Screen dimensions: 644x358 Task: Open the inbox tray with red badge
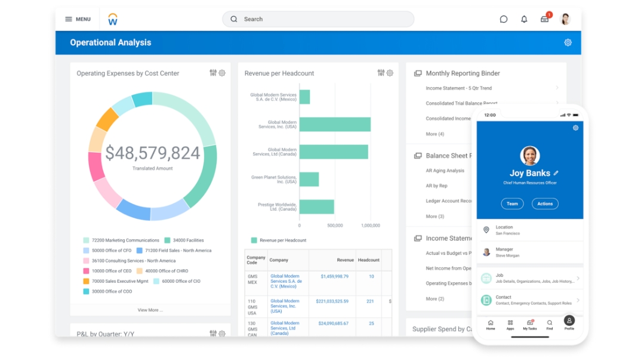tap(544, 19)
